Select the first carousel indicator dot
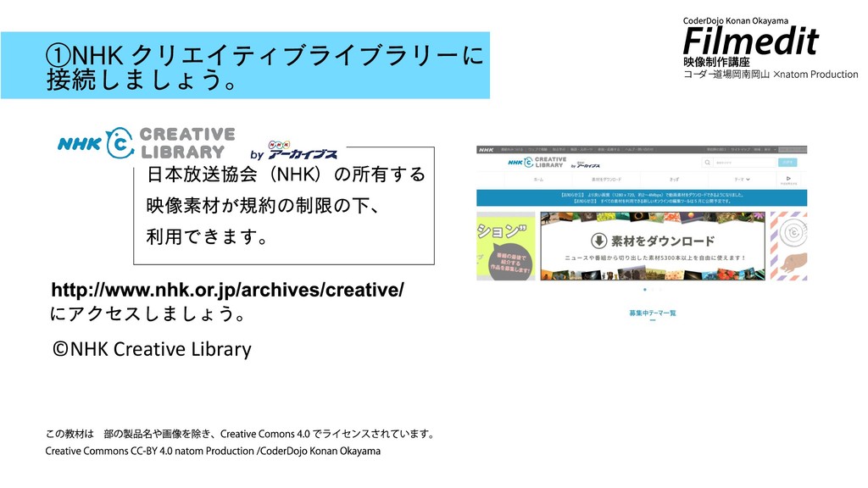This screenshot has width=868, height=488. 645,290
